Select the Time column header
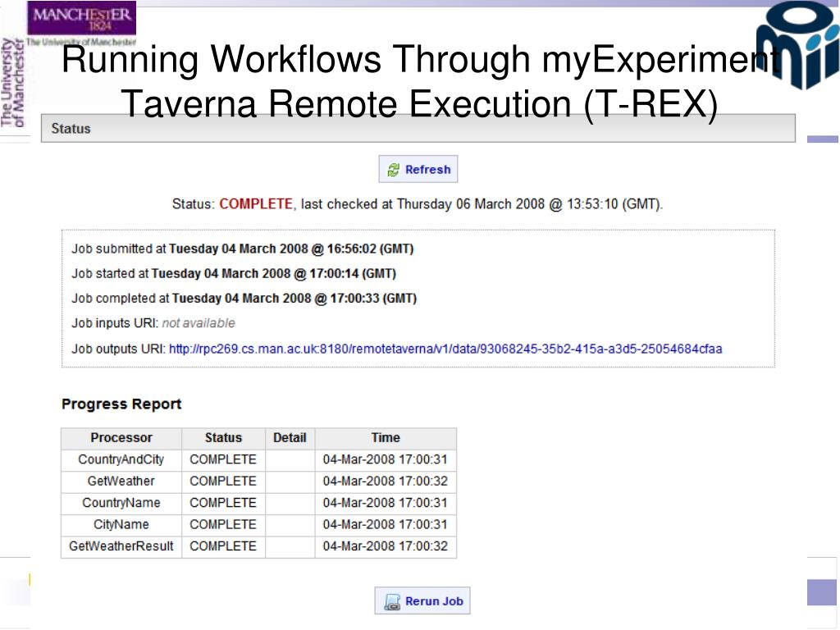Screen dimensions: 840x630 [385, 437]
